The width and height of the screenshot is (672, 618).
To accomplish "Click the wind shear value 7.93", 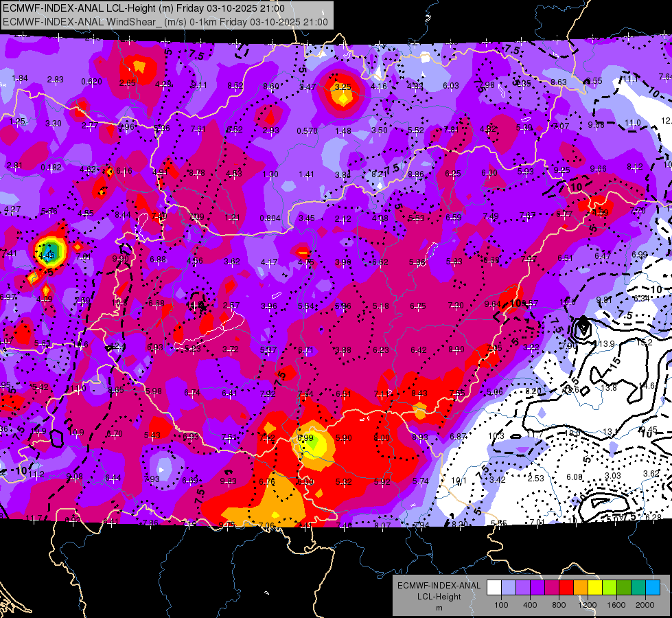I will click(x=152, y=479).
